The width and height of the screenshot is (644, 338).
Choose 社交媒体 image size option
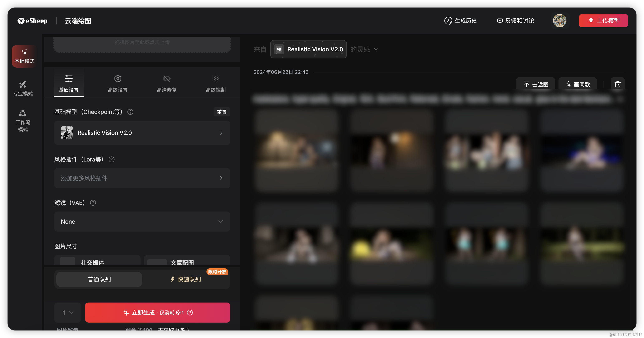[97, 260]
